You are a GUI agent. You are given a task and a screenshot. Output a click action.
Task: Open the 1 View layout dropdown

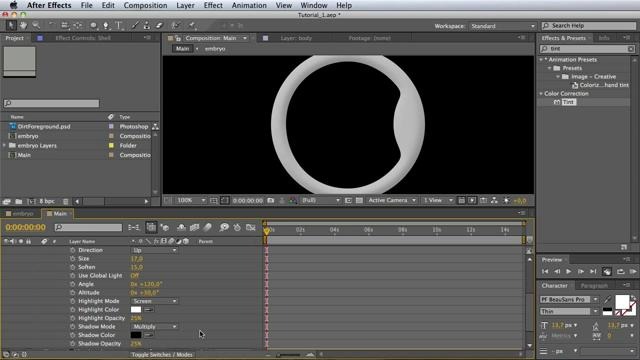coord(438,200)
